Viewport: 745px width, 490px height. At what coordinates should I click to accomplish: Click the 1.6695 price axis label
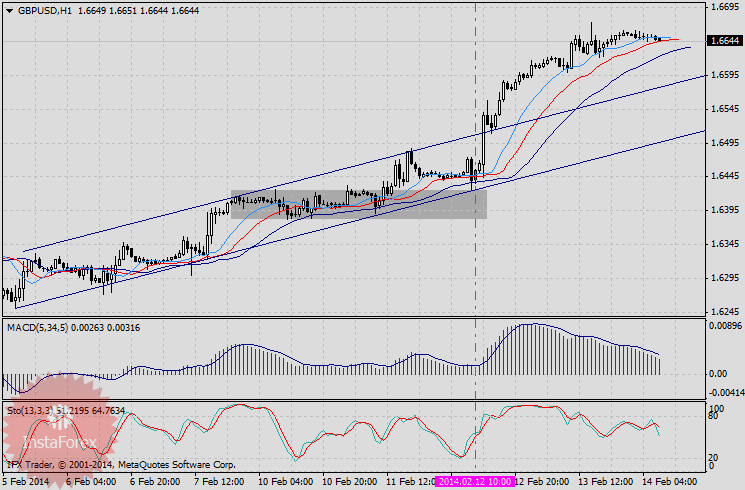(722, 7)
